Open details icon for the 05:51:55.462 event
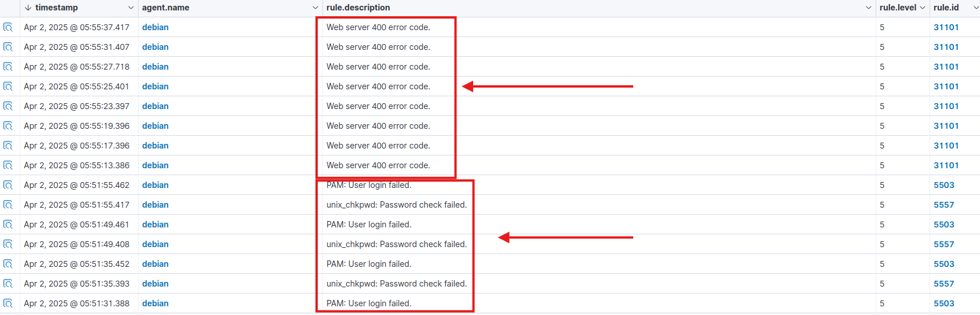 (8, 185)
